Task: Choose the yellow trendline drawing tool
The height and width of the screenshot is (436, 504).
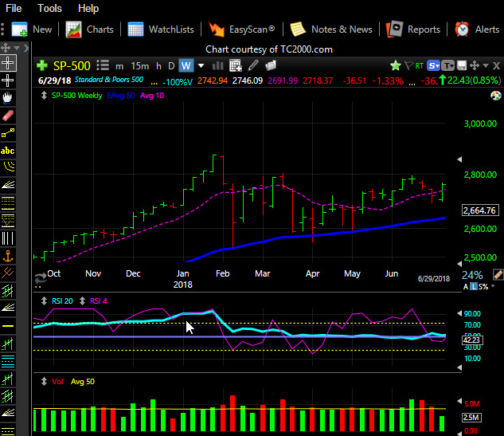Action: tap(8, 132)
